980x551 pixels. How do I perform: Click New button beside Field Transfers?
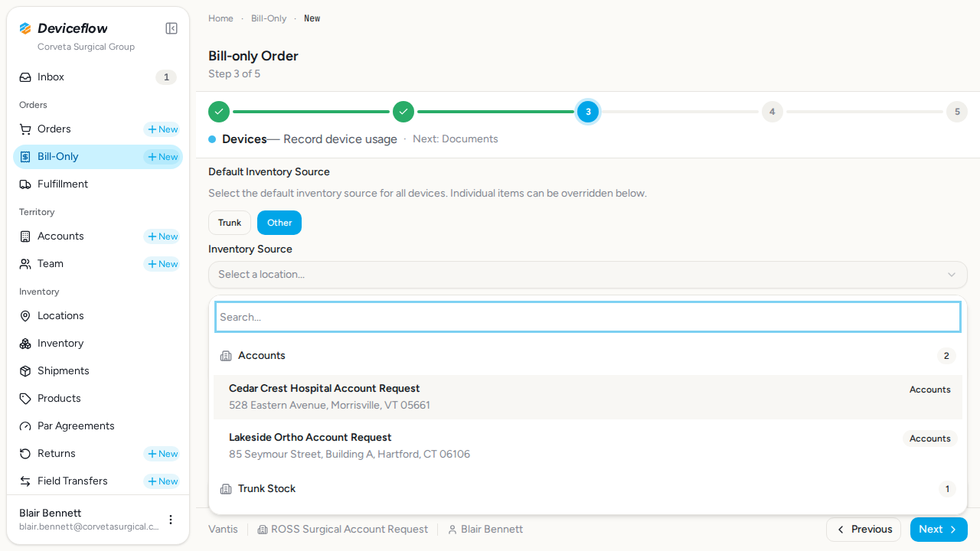162,481
